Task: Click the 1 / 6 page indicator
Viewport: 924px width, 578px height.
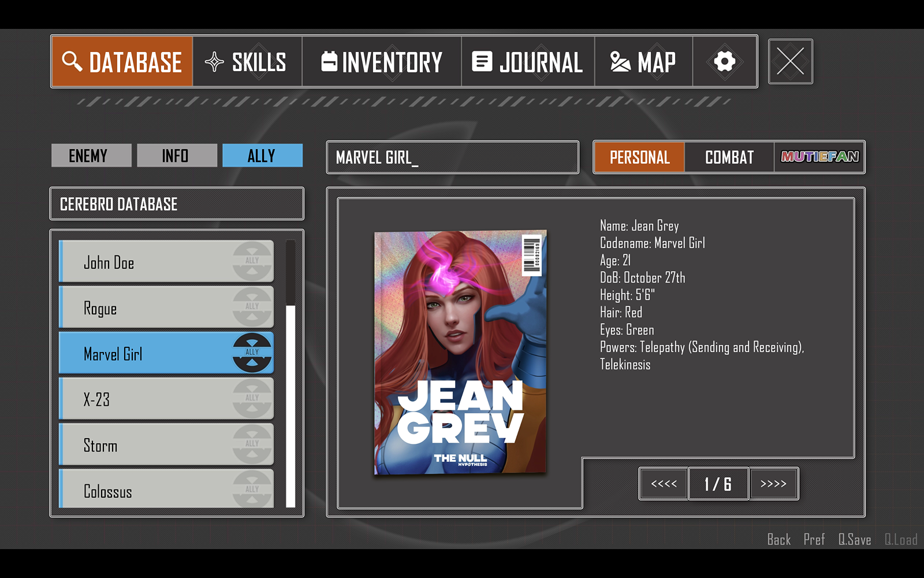Action: pos(718,484)
